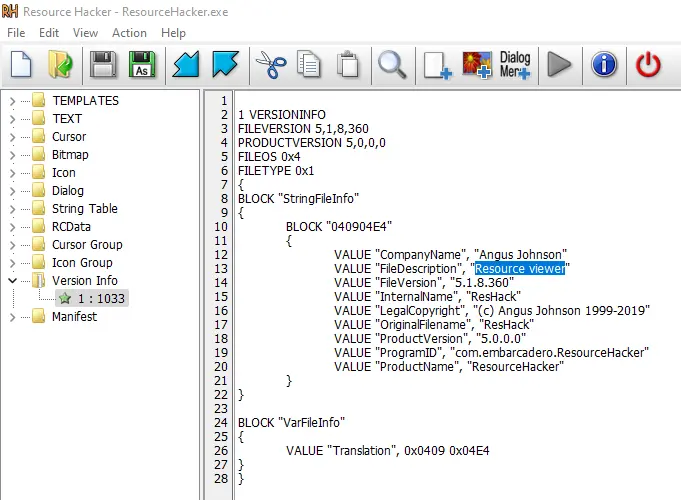Screen dimensions: 681x500
Task: Open a file with the folder icon
Action: click(x=60, y=65)
